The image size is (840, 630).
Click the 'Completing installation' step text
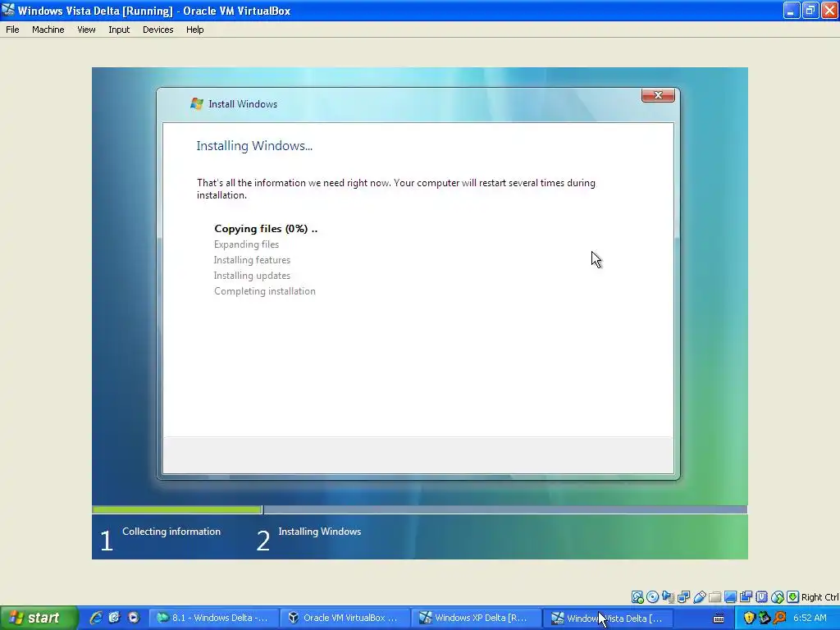[265, 291]
